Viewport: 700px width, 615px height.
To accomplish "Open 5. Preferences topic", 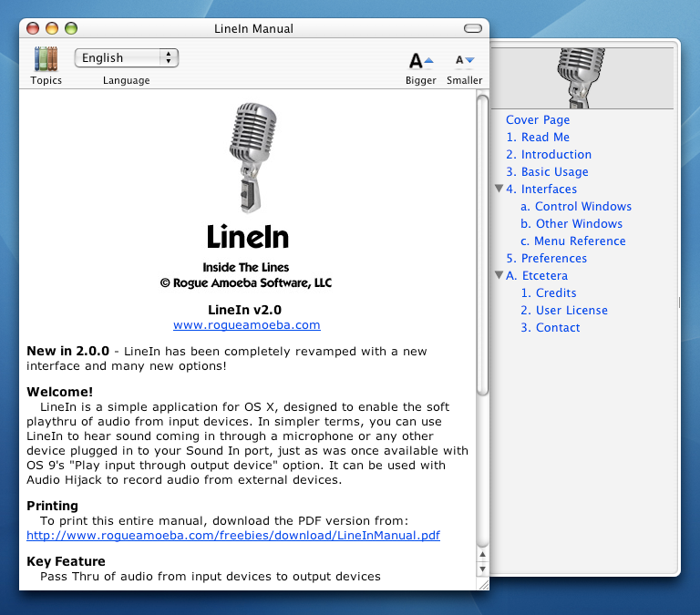I will (547, 259).
